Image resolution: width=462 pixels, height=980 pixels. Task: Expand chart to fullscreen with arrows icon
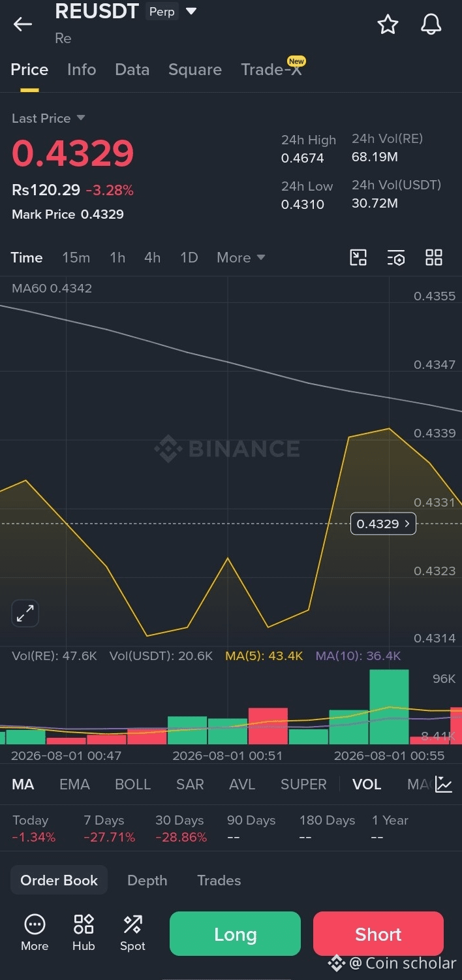click(x=25, y=613)
